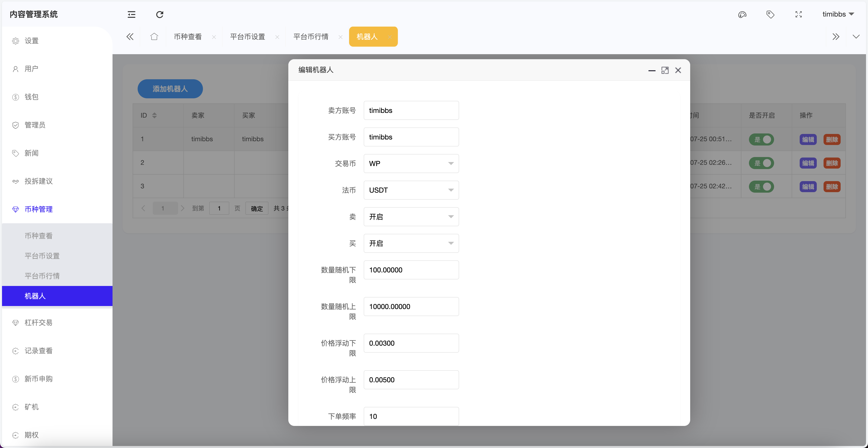Expand the timibbs user account menu
The width and height of the screenshot is (868, 448).
tap(839, 14)
